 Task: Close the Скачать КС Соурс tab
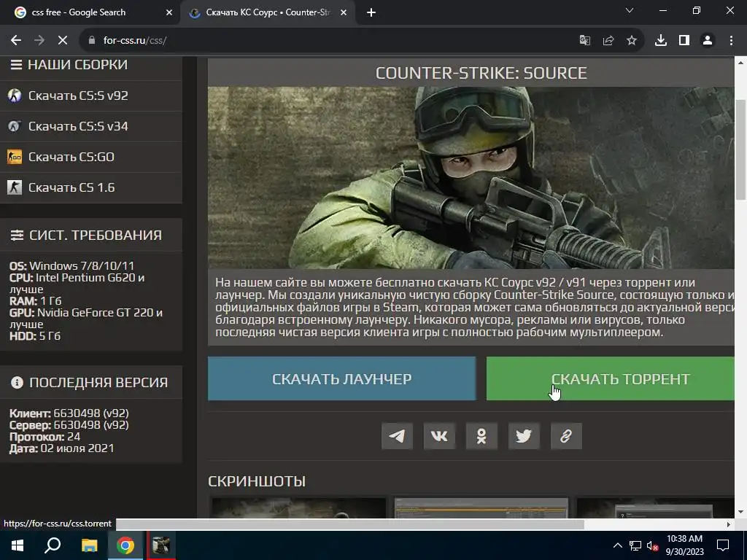(x=344, y=13)
